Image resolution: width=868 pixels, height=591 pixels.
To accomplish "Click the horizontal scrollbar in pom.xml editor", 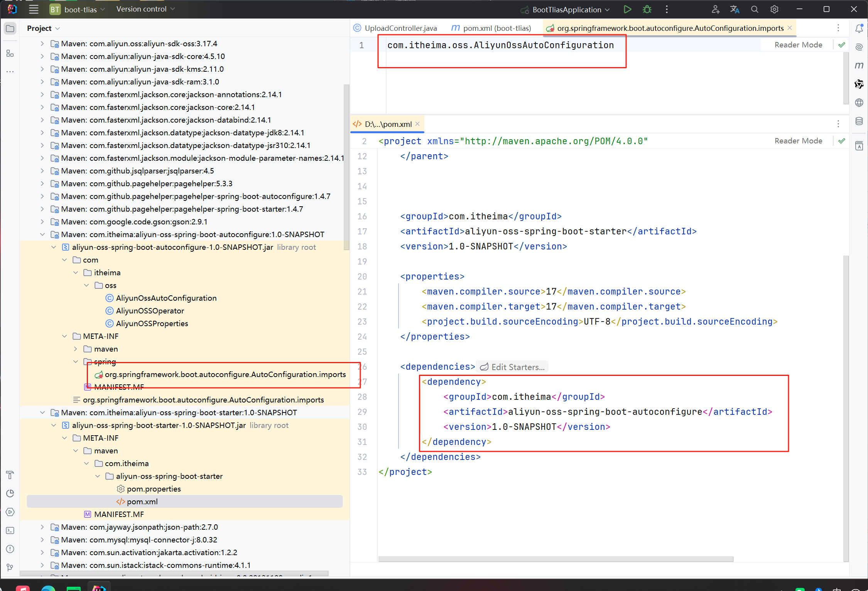I will point(556,559).
